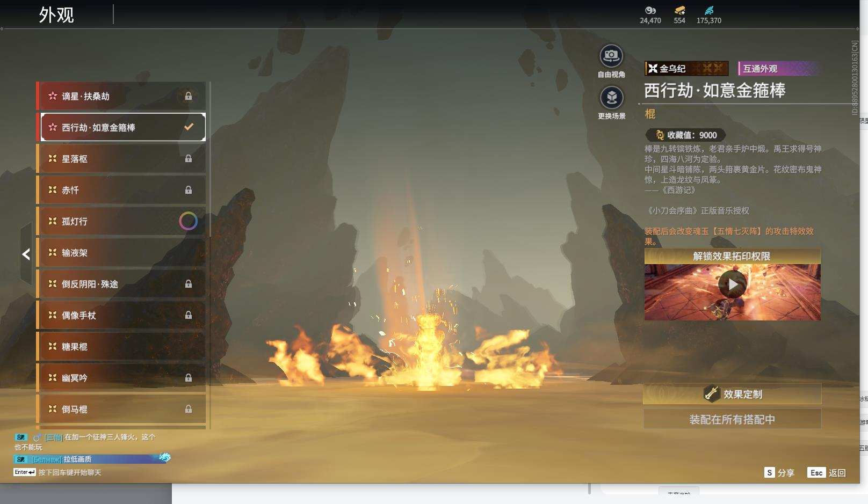The width and height of the screenshot is (868, 504).
Task: Select the 金乌纪 tag
Action: click(686, 68)
